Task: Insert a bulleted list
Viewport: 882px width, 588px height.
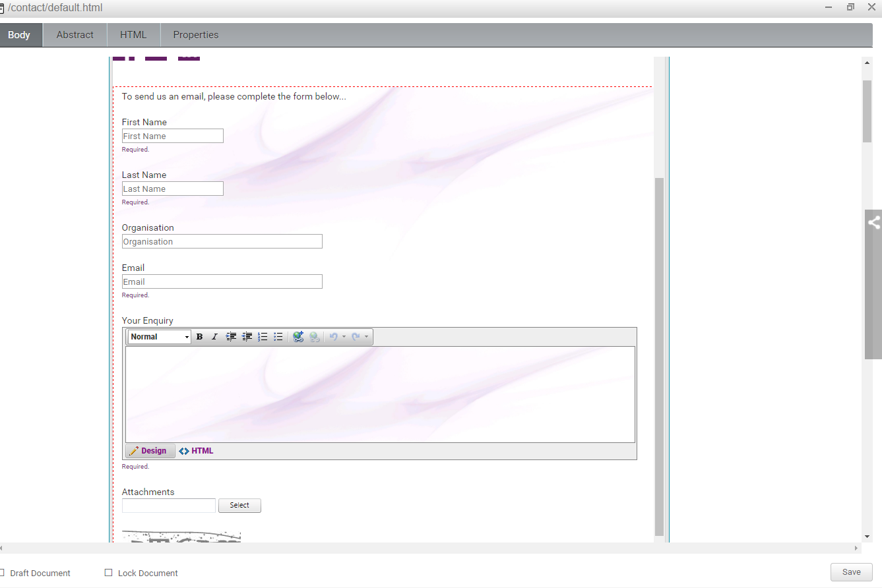Action: 278,336
